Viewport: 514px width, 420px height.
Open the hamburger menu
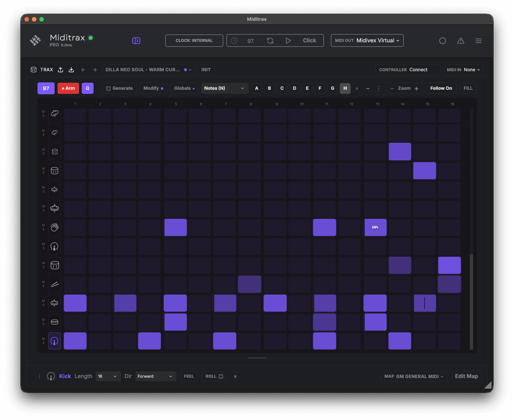(479, 41)
